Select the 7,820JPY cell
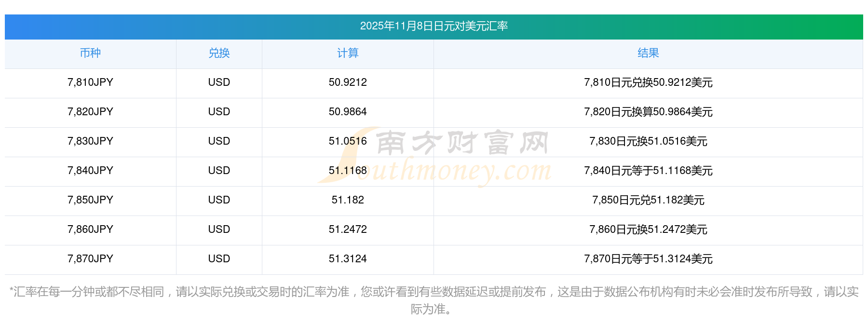This screenshot has width=868, height=324. 90,112
